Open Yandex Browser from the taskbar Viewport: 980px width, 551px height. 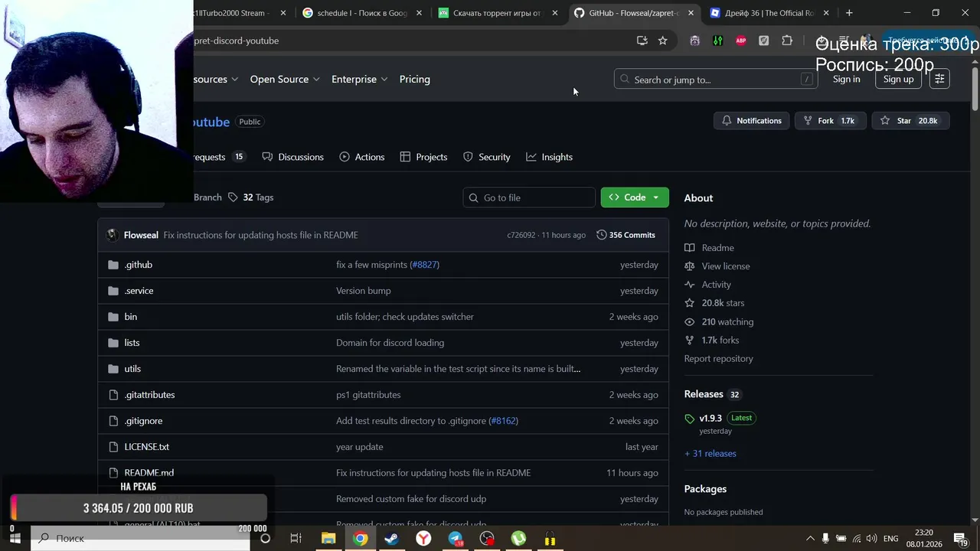click(423, 538)
